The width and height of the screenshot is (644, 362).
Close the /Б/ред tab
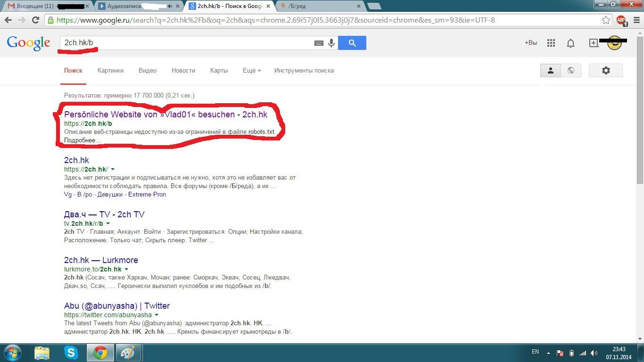point(358,6)
